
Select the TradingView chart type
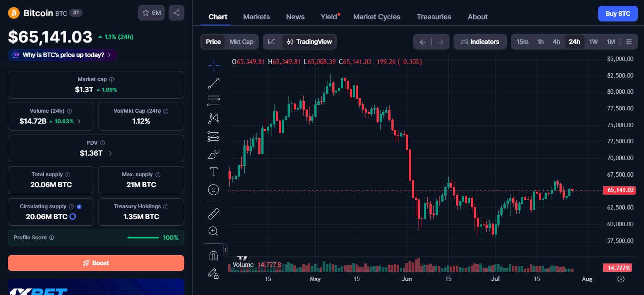pyautogui.click(x=310, y=42)
